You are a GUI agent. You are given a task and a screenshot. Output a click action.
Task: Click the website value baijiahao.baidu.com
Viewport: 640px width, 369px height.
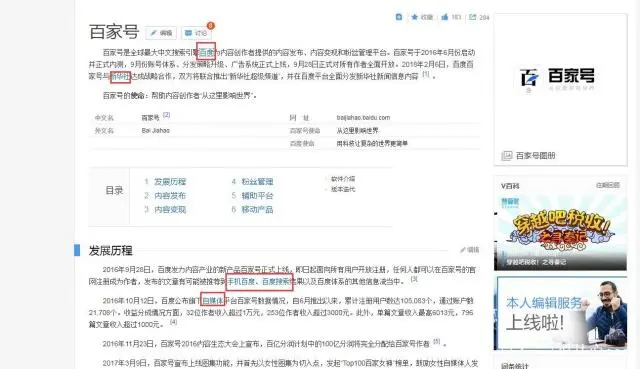(363, 118)
